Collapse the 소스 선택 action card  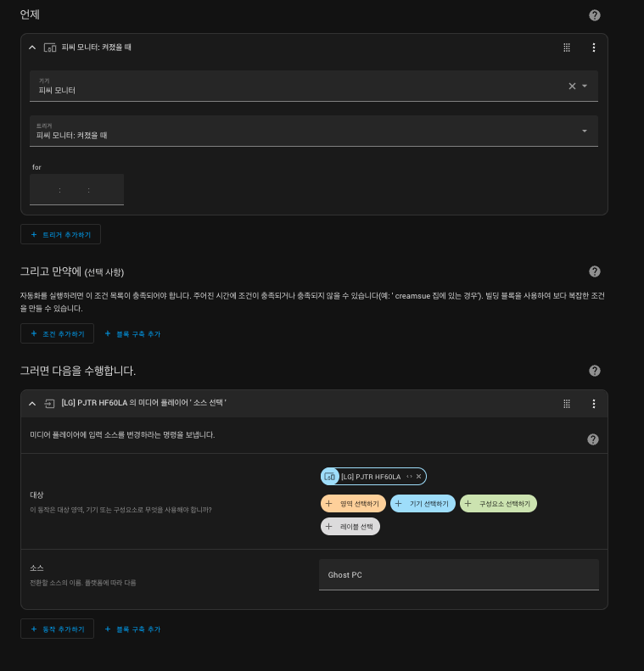point(32,404)
